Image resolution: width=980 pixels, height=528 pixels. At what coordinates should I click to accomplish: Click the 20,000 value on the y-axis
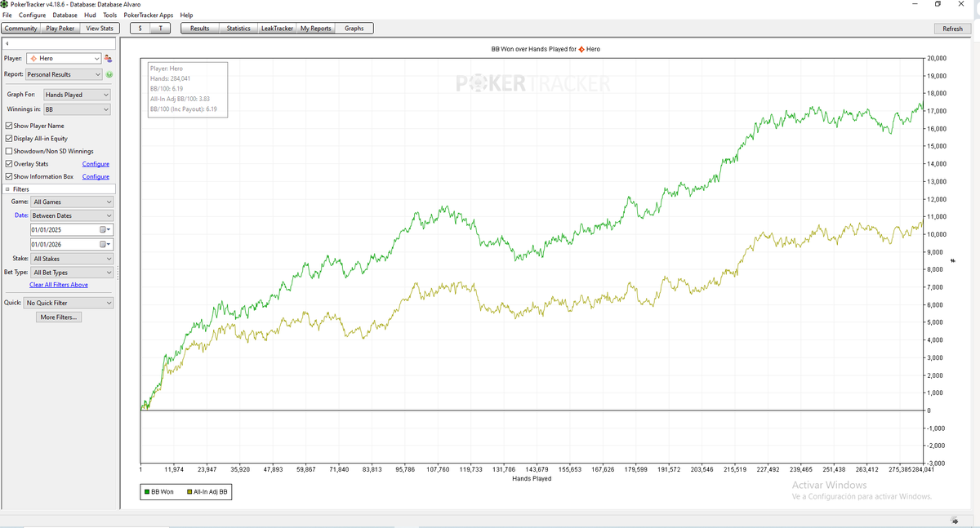[936, 59]
